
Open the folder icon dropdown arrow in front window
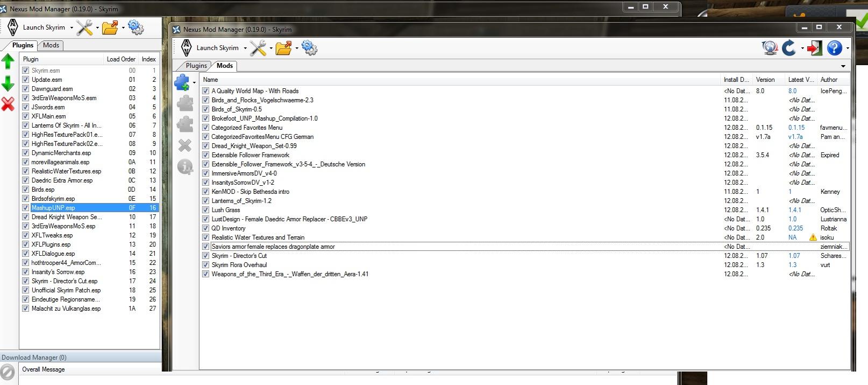pos(296,48)
